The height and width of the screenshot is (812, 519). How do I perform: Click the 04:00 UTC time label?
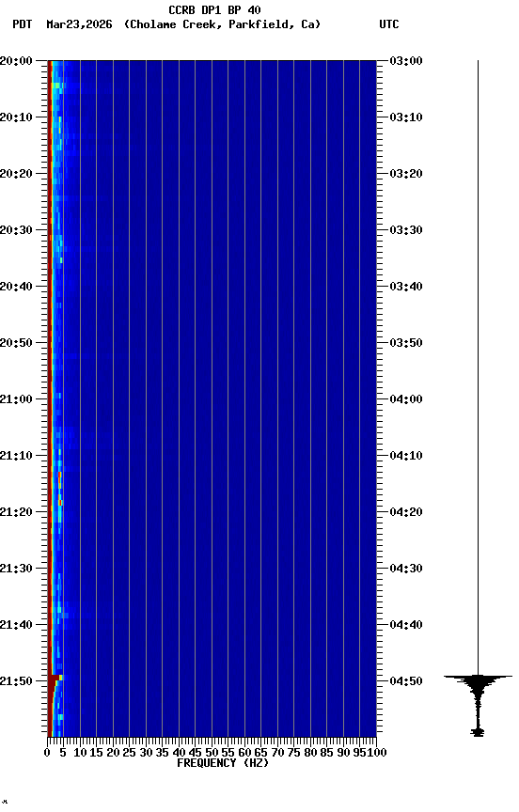(406, 399)
